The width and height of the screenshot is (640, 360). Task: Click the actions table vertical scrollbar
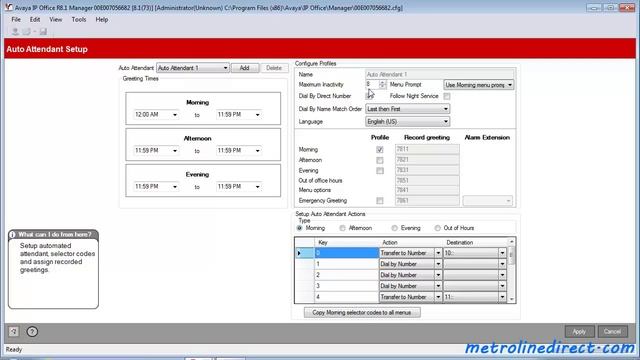[511, 270]
